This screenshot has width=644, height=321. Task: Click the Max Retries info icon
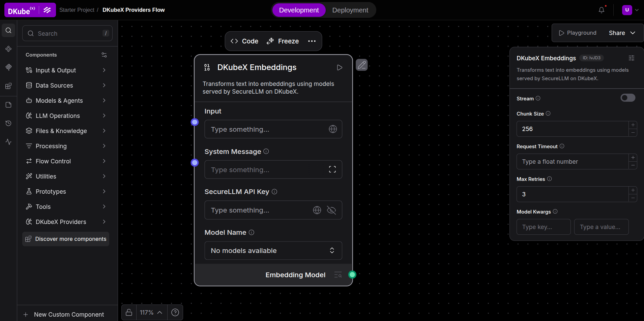click(x=550, y=179)
